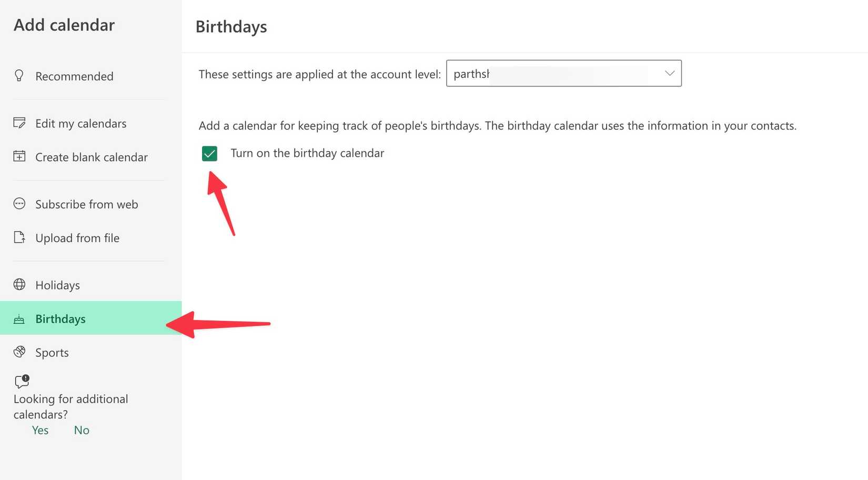Toggle the green birthday calendar checkbox off
The image size is (868, 480).
point(210,154)
